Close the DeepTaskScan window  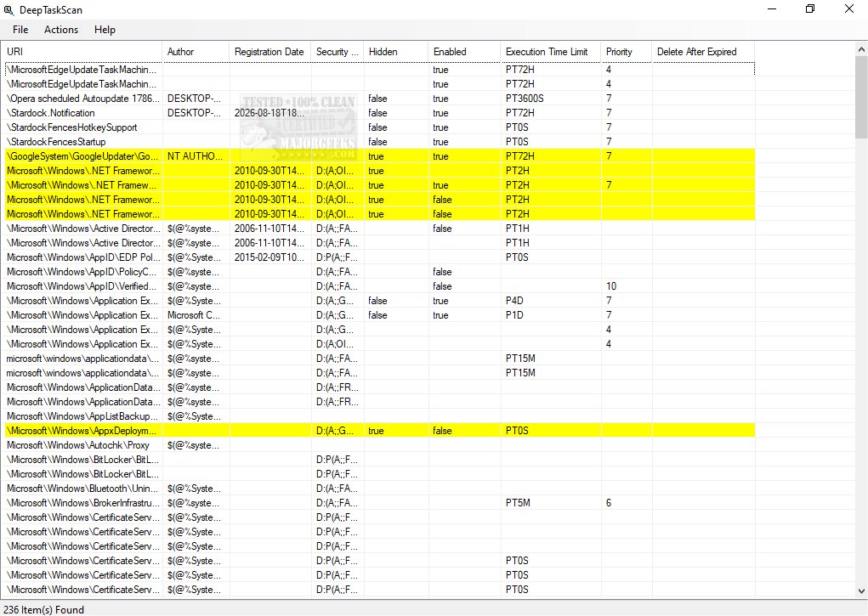(x=848, y=8)
